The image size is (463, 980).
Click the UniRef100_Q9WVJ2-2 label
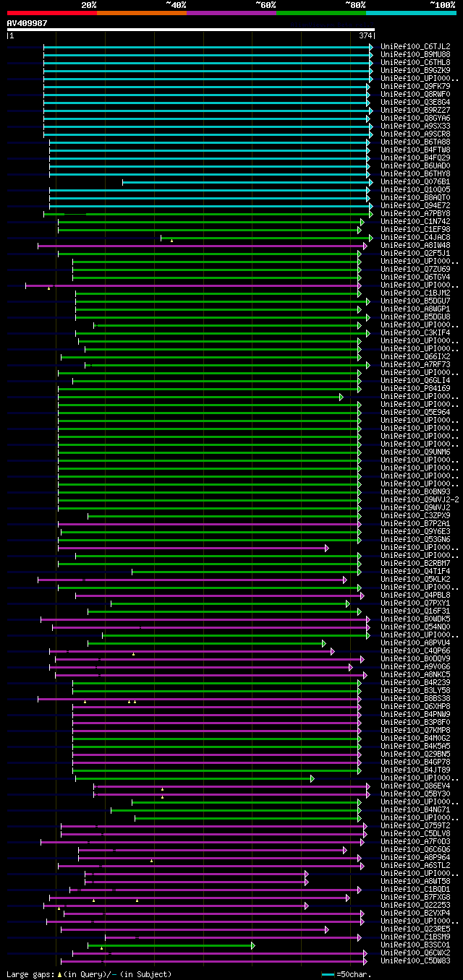click(420, 499)
